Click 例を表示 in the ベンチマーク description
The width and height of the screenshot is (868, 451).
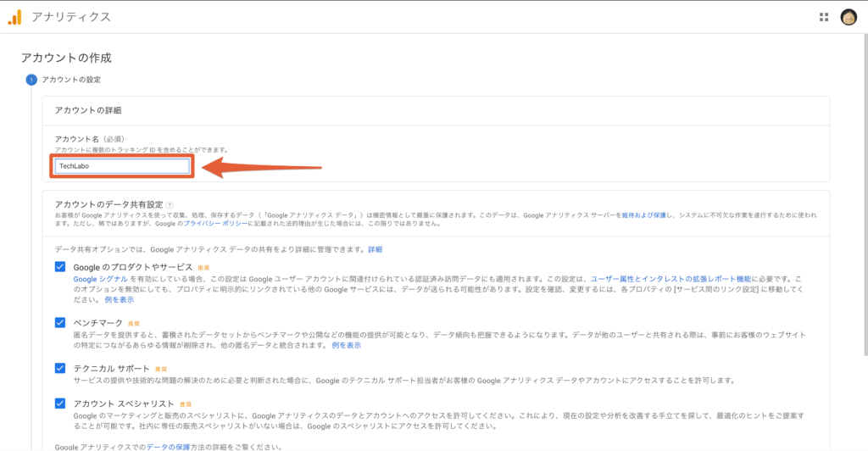pyautogui.click(x=346, y=345)
